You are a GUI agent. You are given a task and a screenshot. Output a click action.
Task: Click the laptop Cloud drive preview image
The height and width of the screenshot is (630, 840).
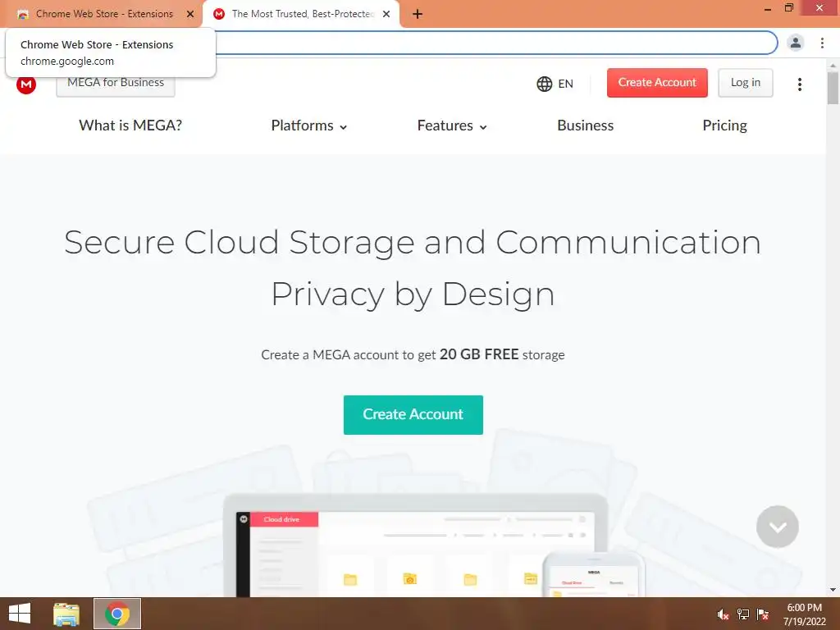point(415,545)
